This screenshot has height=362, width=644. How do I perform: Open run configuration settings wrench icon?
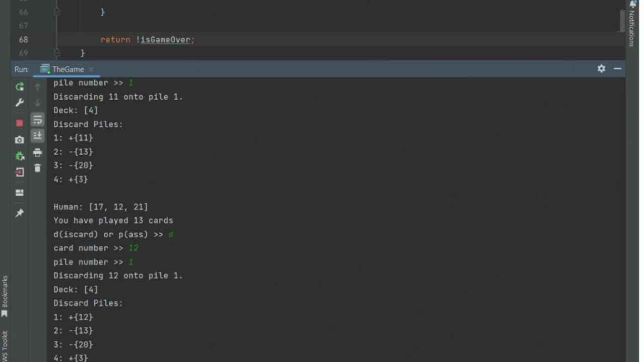(x=20, y=103)
